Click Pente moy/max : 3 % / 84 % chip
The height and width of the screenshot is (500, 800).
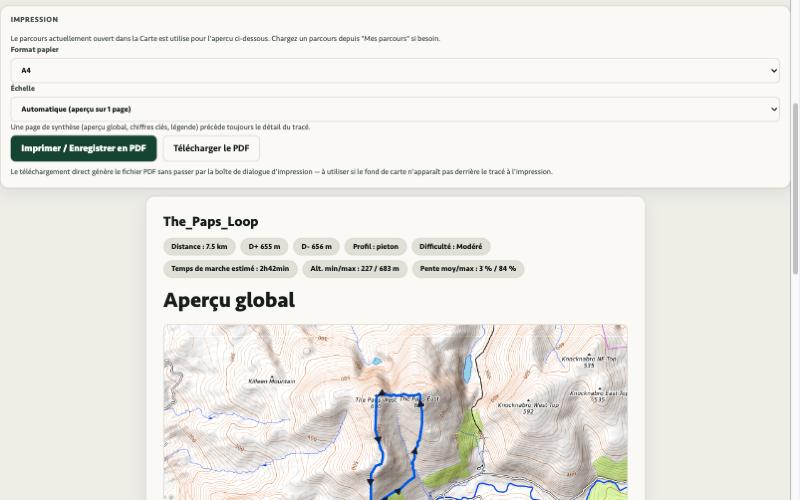[x=468, y=268]
